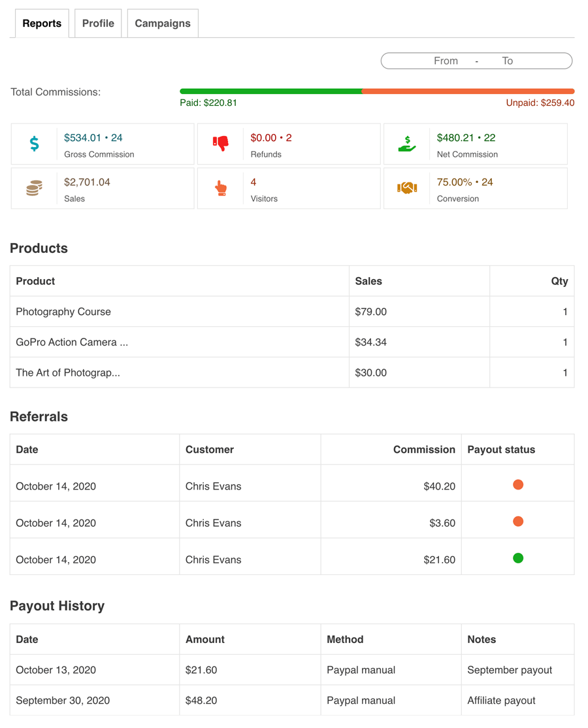This screenshot has width=588, height=728.
Task: Click the Photography Course product row
Action: (x=63, y=312)
